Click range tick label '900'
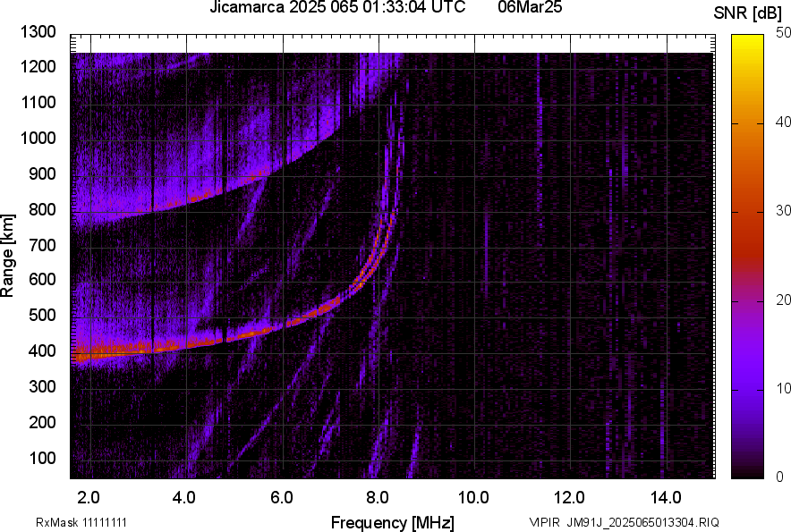 pyautogui.click(x=42, y=173)
